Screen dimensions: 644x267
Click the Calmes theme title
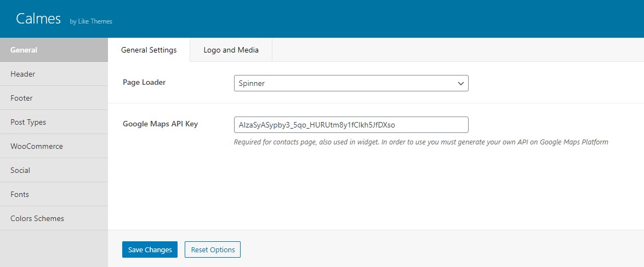click(38, 19)
